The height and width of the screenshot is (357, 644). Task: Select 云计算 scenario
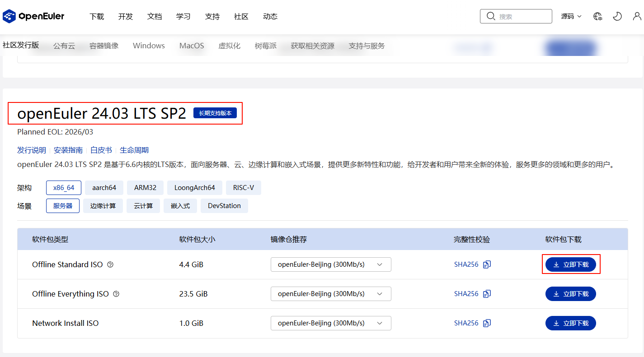(x=143, y=206)
